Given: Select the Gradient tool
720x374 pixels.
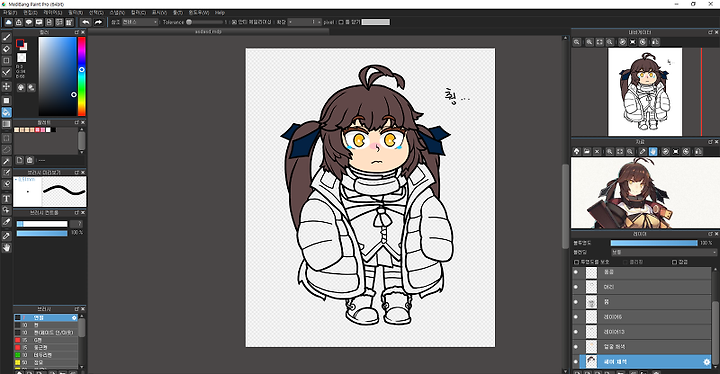Looking at the screenshot, I should (x=6, y=124).
